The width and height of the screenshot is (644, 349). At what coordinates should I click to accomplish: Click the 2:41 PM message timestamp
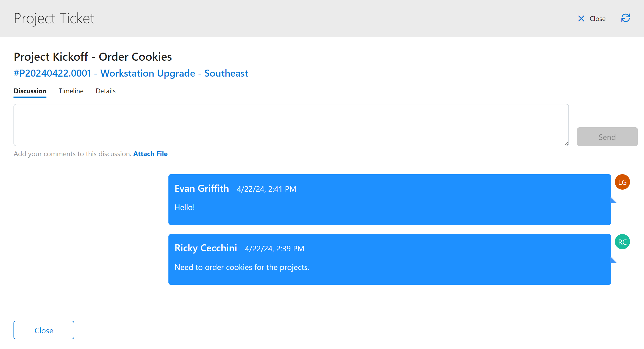pos(266,189)
